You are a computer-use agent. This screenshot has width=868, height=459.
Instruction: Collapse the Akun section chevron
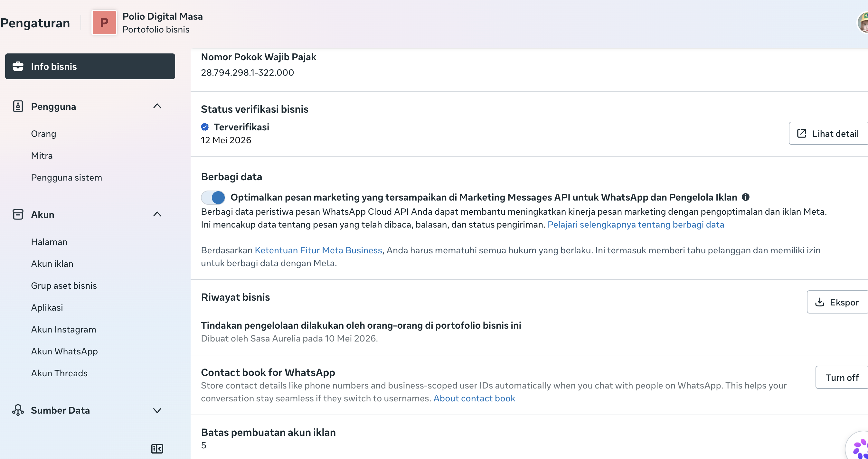pyautogui.click(x=157, y=214)
